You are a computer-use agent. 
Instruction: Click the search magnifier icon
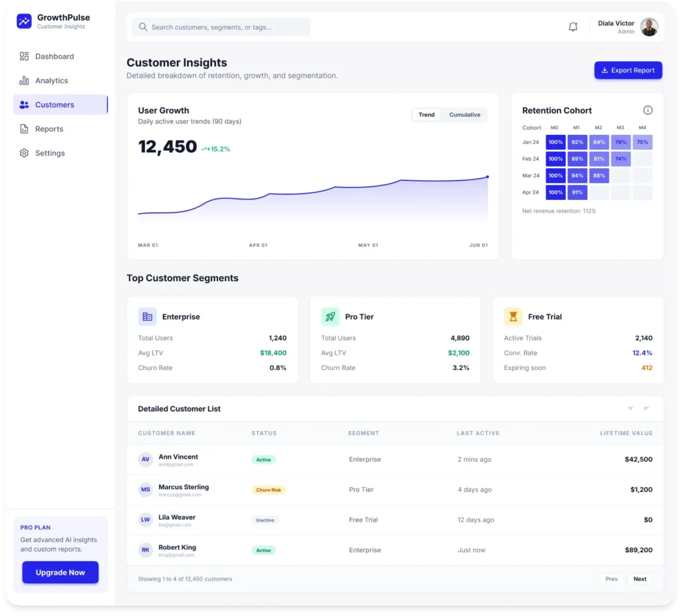143,27
